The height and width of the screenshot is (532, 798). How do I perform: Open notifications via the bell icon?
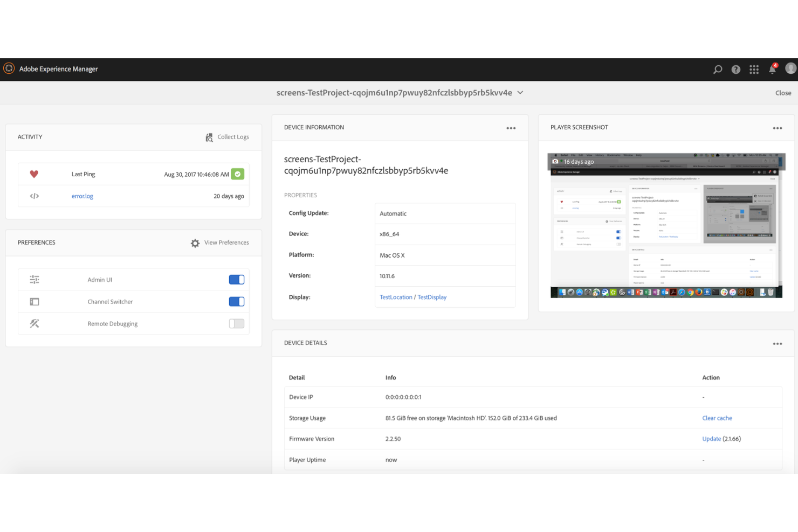tap(772, 69)
